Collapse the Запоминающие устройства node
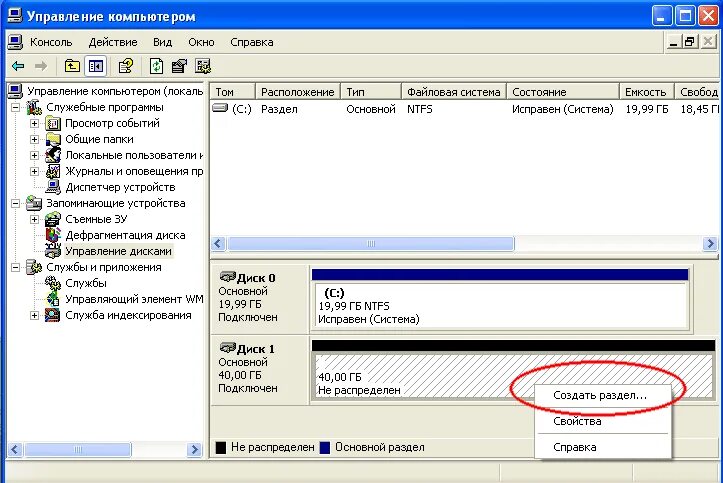 point(16,203)
